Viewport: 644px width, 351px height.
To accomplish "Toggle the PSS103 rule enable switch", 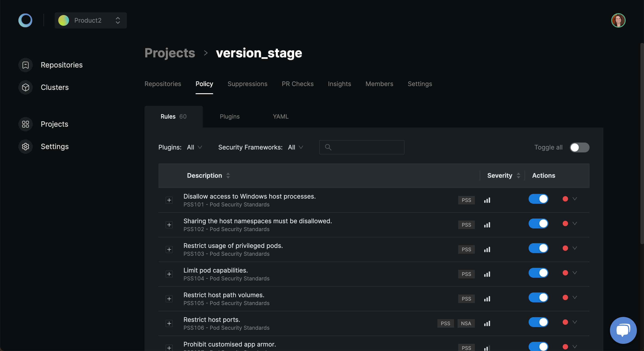I will [538, 249].
